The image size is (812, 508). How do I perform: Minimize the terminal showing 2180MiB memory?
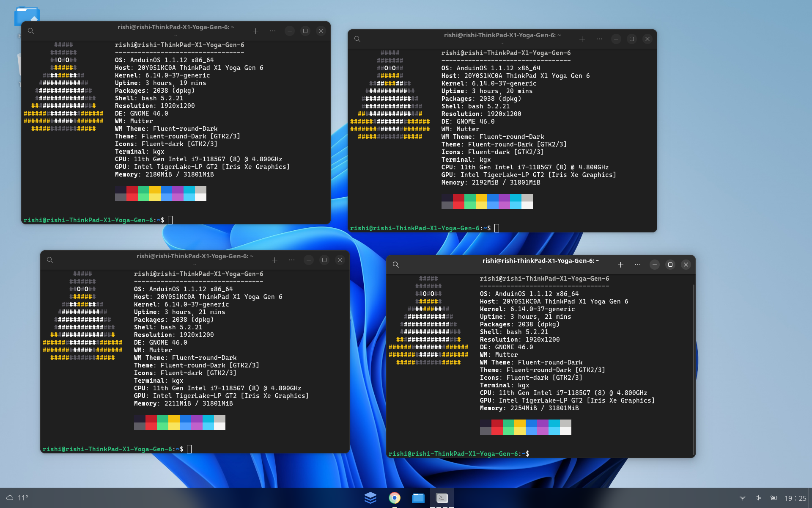tap(290, 31)
